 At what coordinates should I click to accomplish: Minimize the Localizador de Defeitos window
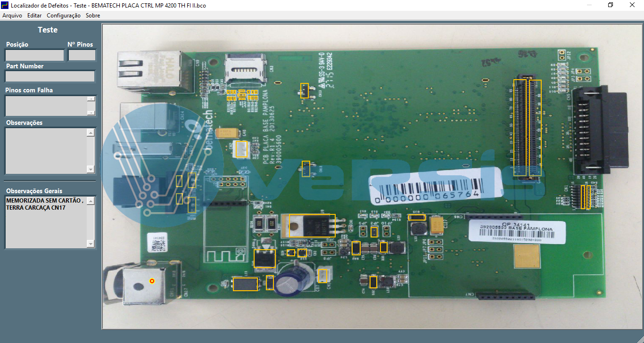(x=589, y=5)
